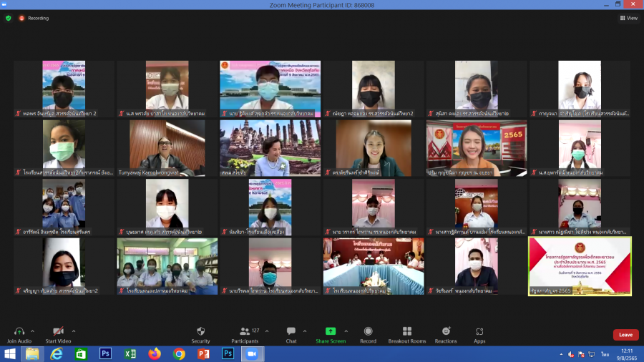Open Firefox from the Windows taskbar
This screenshot has height=362, width=644.
(x=155, y=354)
